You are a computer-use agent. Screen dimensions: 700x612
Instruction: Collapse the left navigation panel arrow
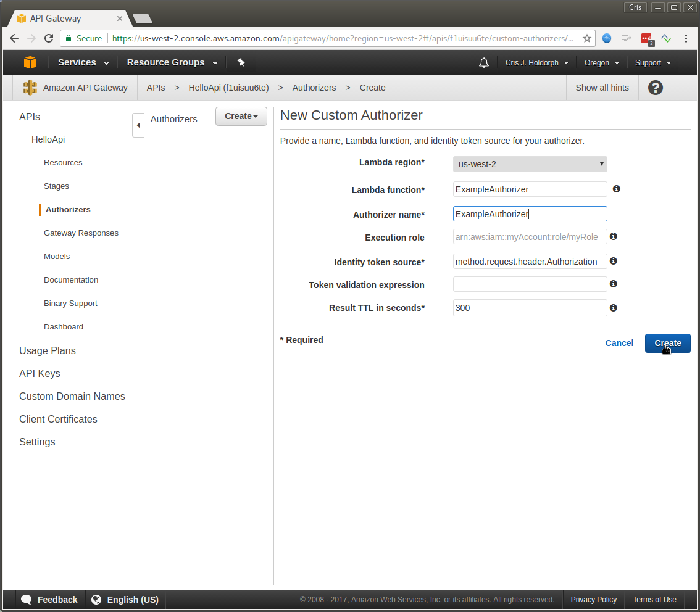click(138, 125)
